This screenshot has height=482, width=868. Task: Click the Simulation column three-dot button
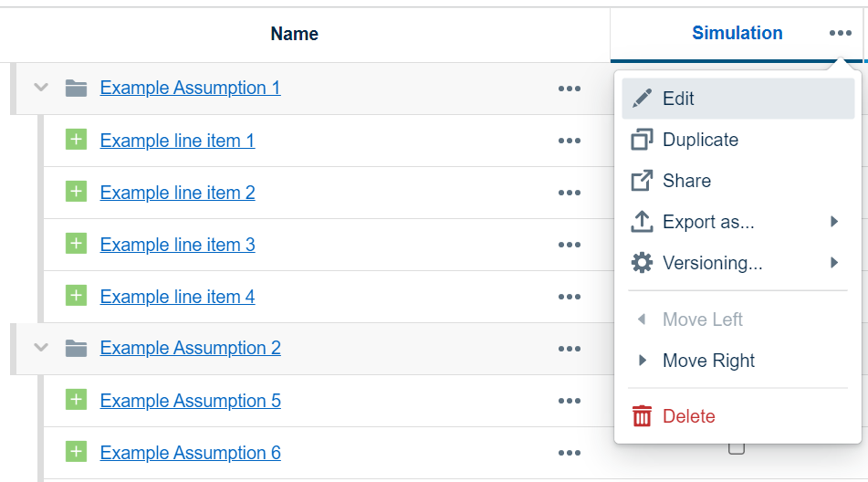click(x=841, y=34)
